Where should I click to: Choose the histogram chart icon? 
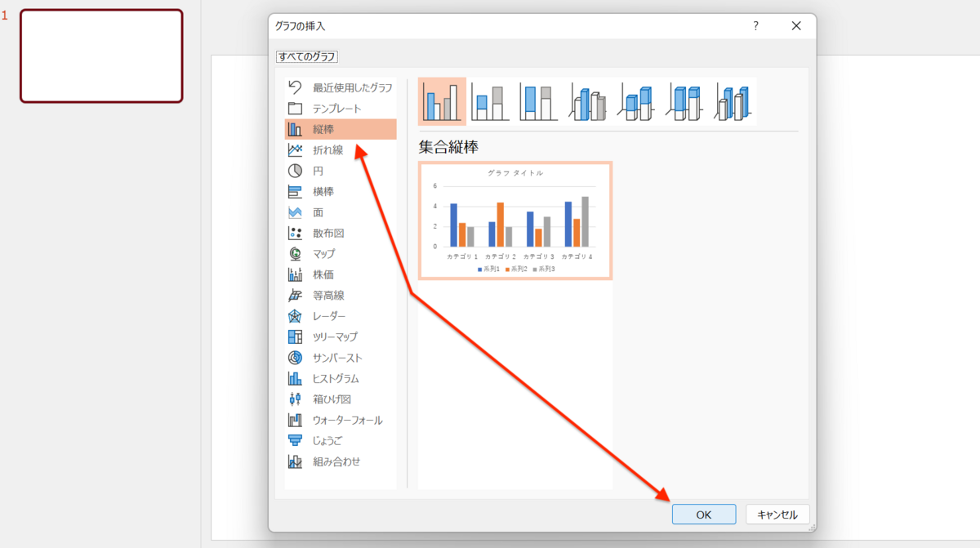pos(296,378)
